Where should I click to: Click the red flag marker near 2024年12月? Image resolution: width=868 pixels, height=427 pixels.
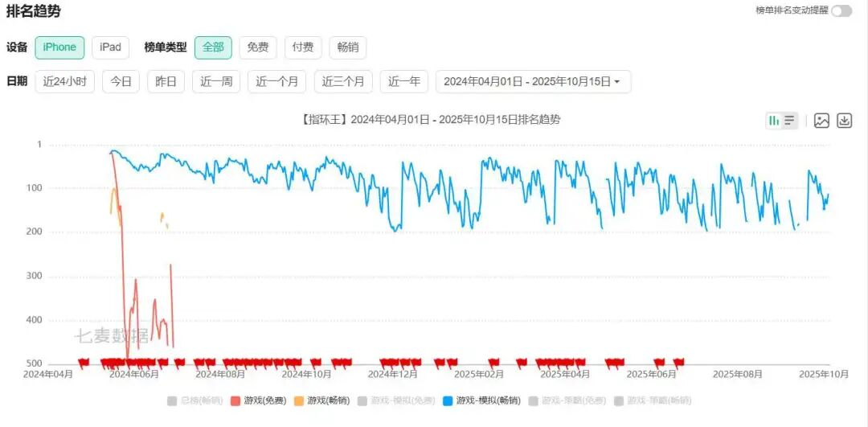[x=388, y=362]
